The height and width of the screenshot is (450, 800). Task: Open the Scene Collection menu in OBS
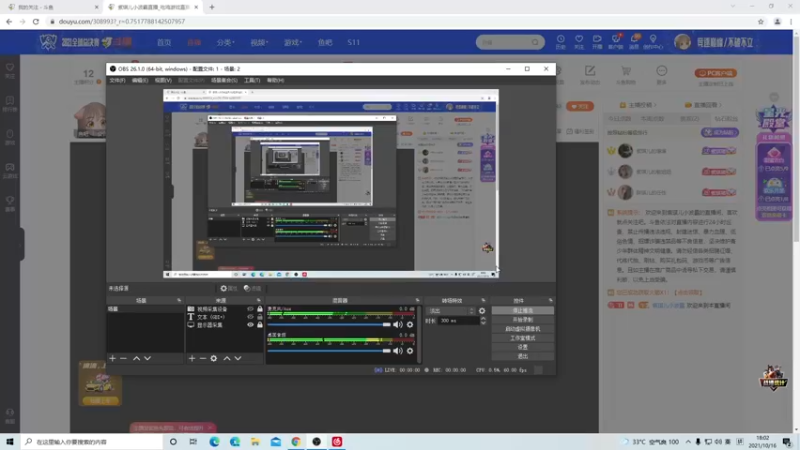pyautogui.click(x=224, y=81)
